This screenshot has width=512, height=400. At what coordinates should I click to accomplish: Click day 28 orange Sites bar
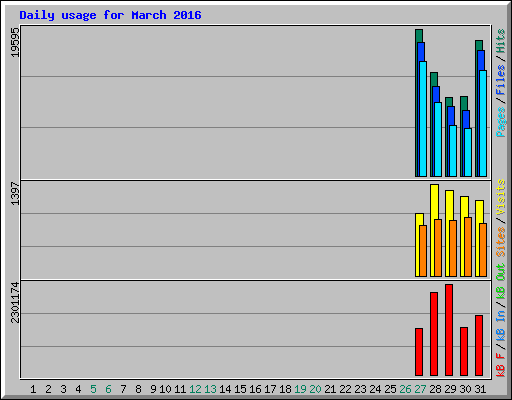coord(438,248)
